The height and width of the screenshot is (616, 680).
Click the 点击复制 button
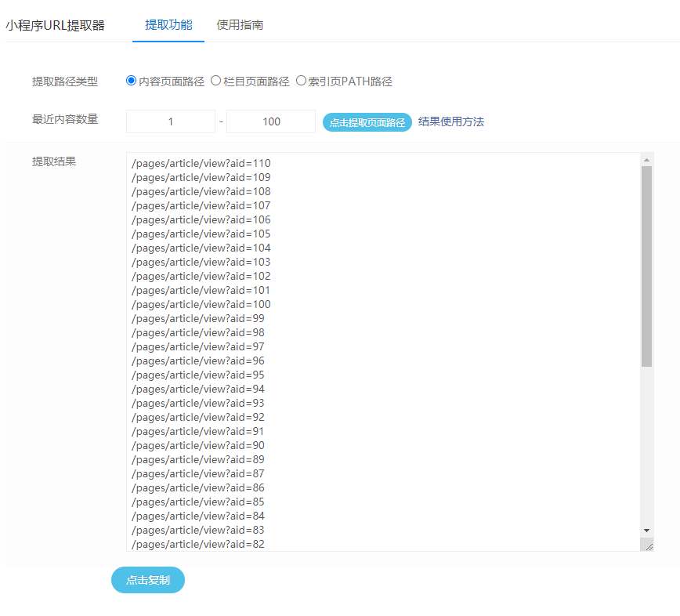pyautogui.click(x=148, y=580)
